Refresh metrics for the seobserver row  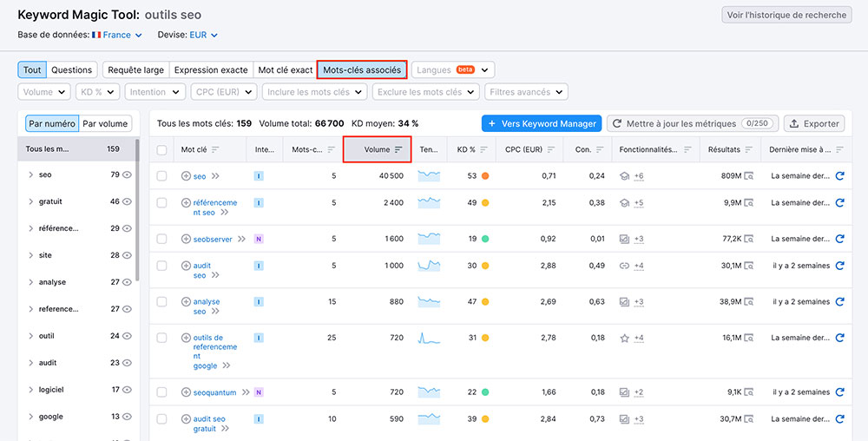click(839, 239)
